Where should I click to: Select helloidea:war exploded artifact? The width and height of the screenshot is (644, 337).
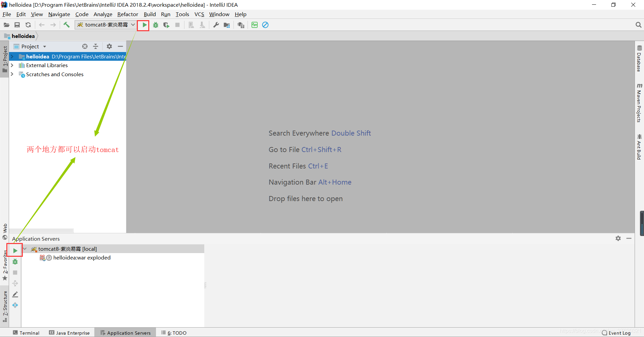[x=82, y=258]
